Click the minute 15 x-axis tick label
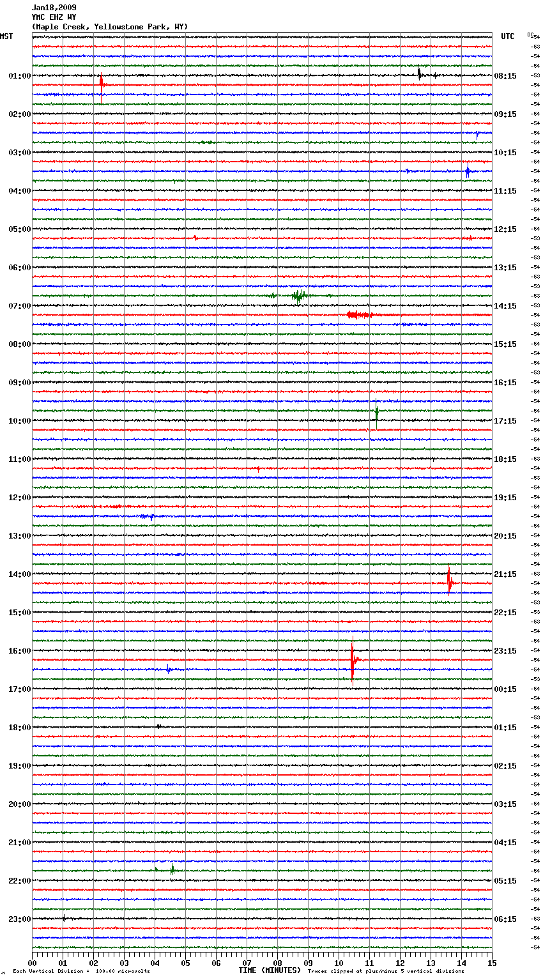This screenshot has width=543, height=980. point(492,963)
